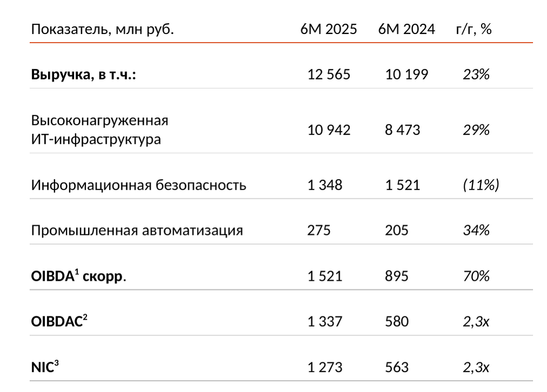Click the 'Показатель, млн руб.' column header
This screenshot has height=392, width=547.
pos(102,29)
